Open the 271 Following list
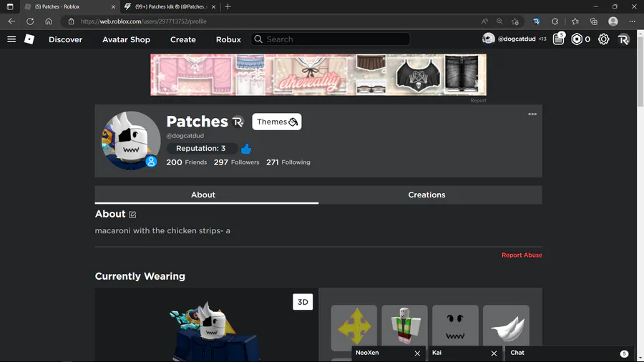The height and width of the screenshot is (362, 644). pyautogui.click(x=288, y=162)
